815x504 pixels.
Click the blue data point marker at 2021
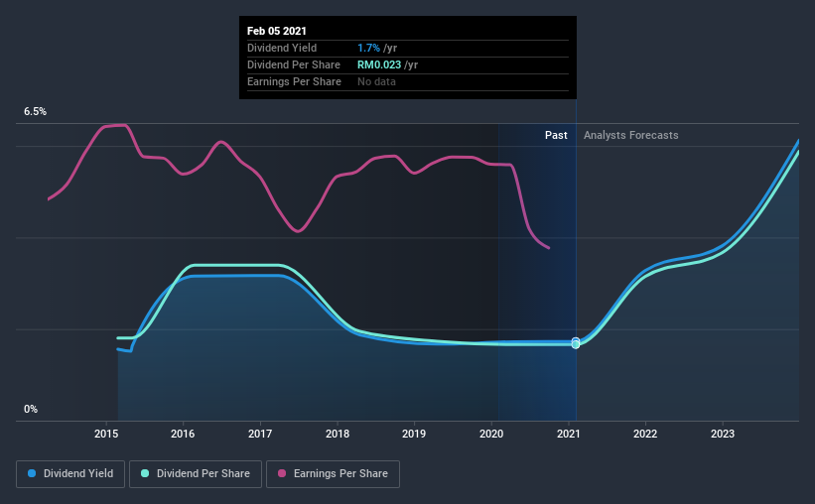(x=576, y=341)
